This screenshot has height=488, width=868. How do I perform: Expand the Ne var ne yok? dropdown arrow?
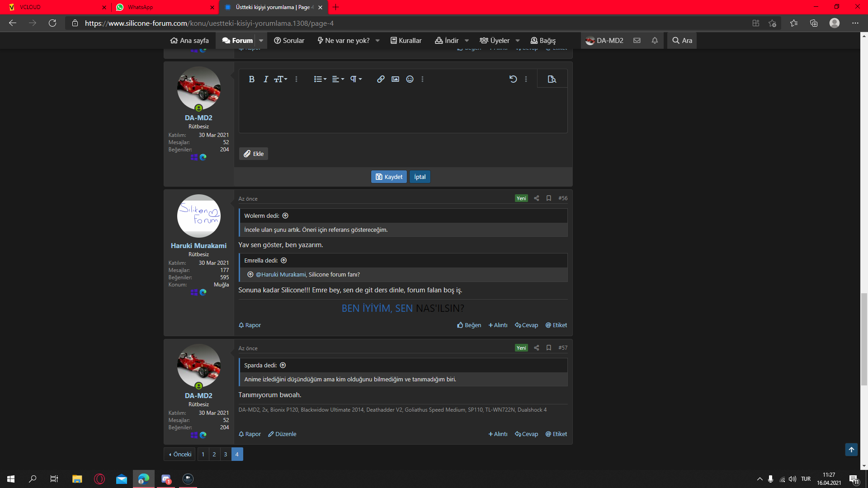tap(377, 40)
